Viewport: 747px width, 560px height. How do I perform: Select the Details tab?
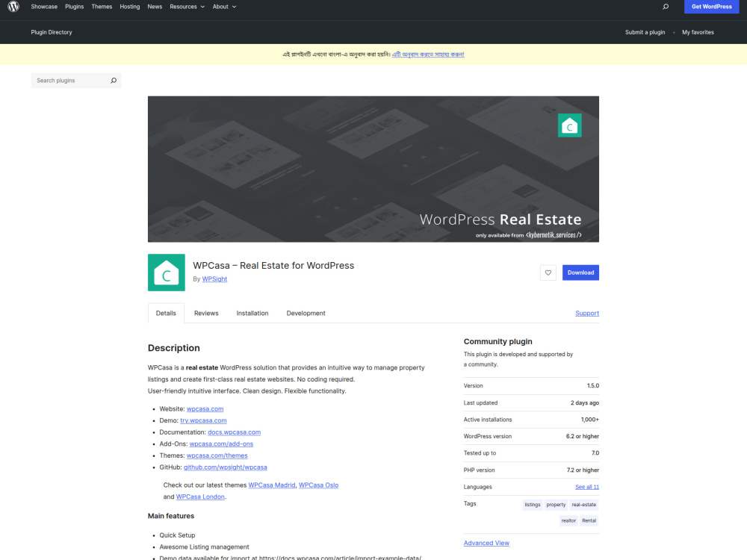[x=166, y=314]
